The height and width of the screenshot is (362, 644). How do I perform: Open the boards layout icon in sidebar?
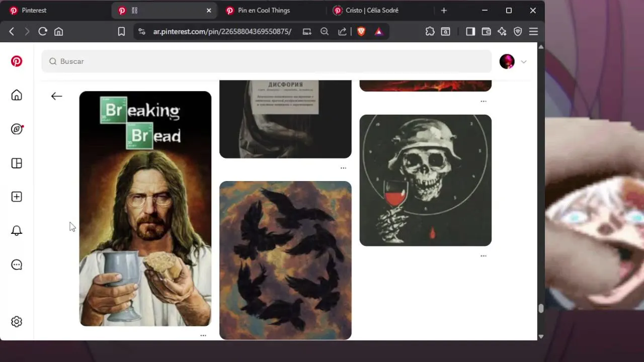click(x=17, y=163)
